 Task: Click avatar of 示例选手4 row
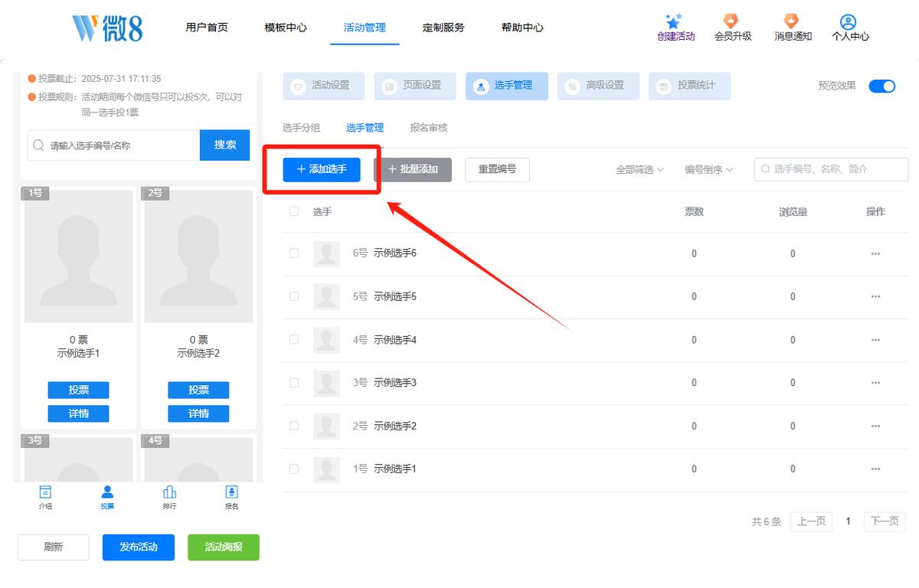pos(327,340)
